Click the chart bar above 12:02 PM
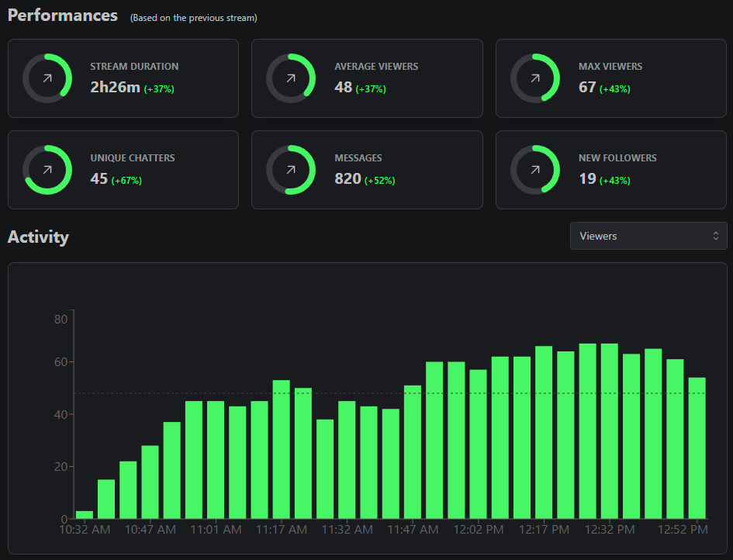733x560 pixels. pos(479,444)
